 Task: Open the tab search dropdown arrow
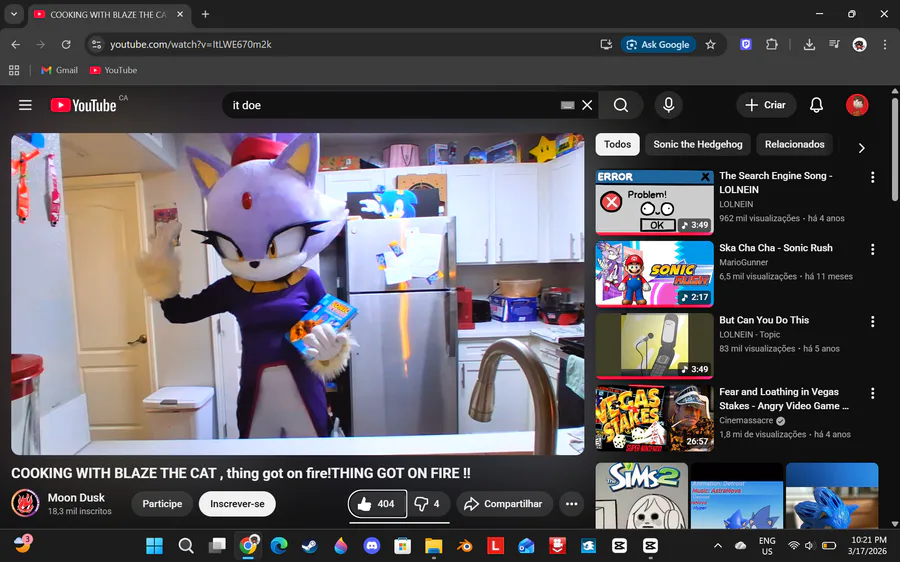pos(14,14)
